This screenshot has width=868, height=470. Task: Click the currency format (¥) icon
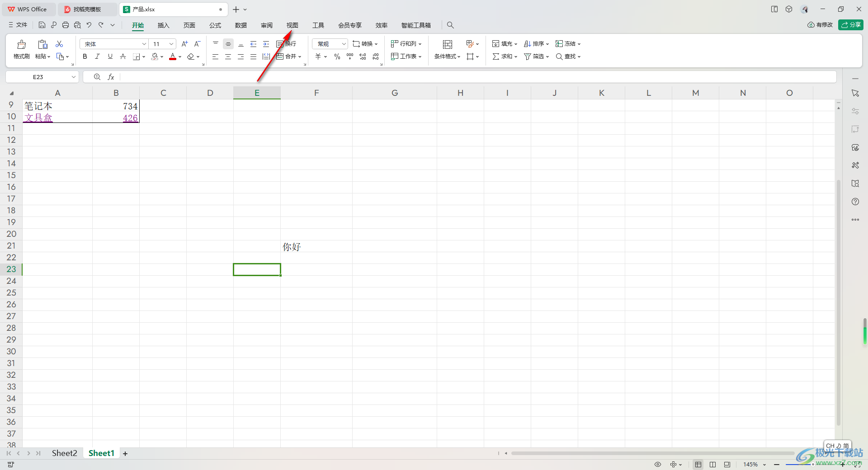(318, 56)
